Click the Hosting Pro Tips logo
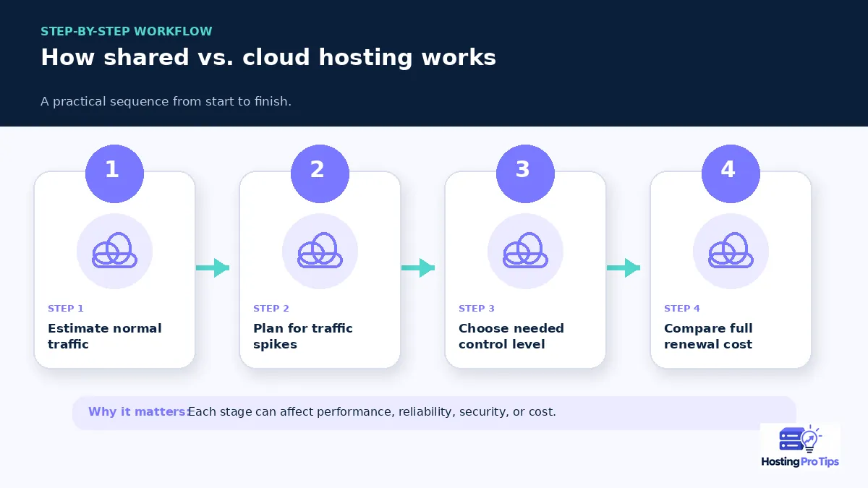 click(x=800, y=446)
